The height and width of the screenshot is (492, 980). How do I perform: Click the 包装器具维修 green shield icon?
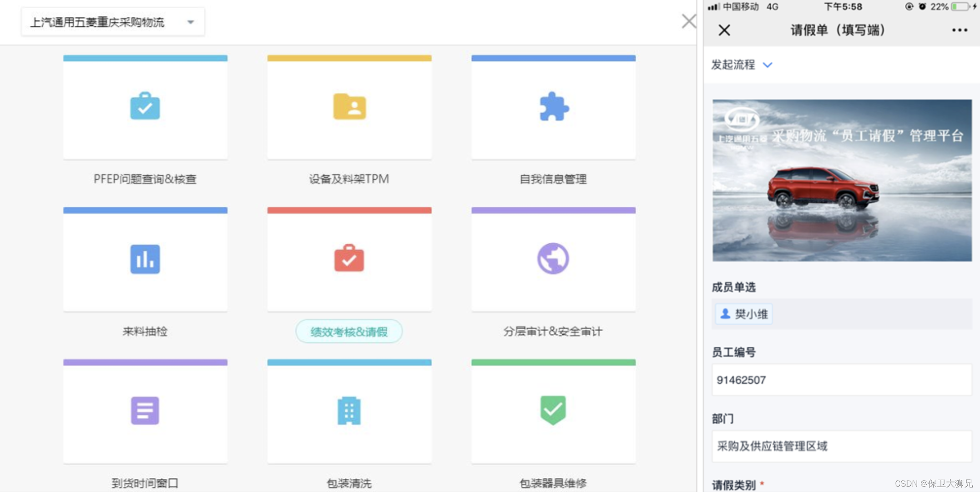[x=553, y=410]
